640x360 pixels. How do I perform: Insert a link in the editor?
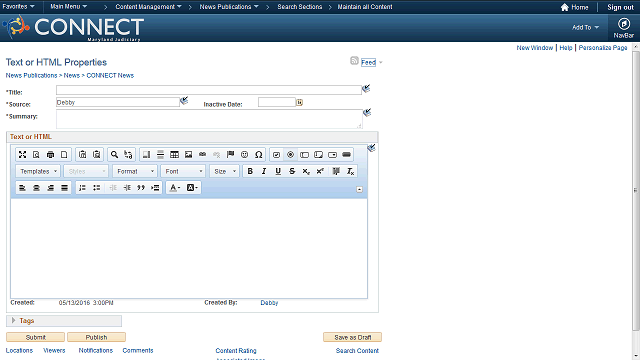[202, 155]
